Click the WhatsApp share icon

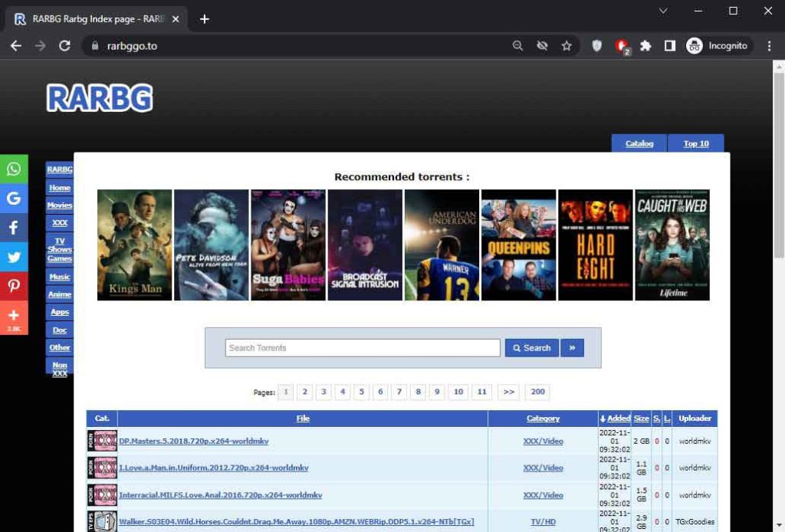[14, 169]
